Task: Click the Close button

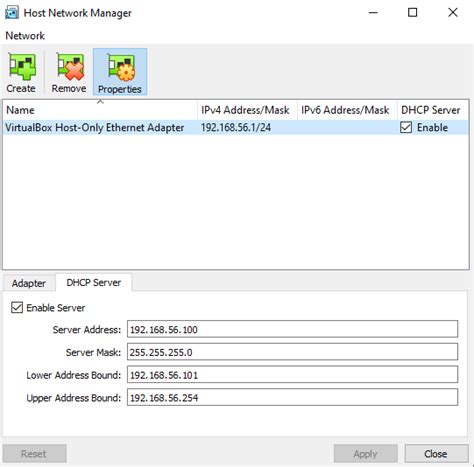Action: (436, 454)
